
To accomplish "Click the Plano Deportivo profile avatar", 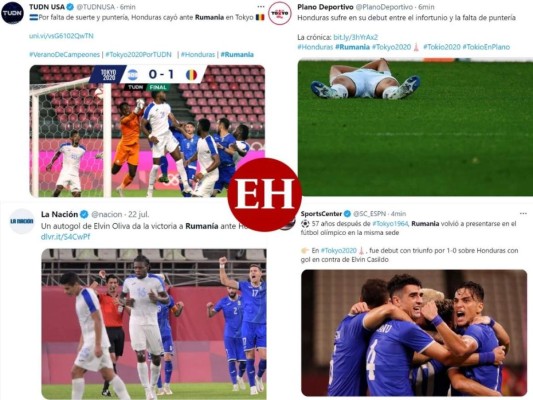I will tap(279, 13).
